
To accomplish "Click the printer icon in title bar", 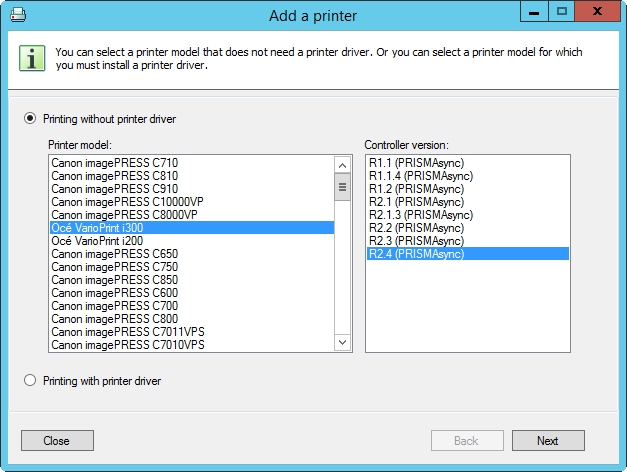I will click(18, 15).
